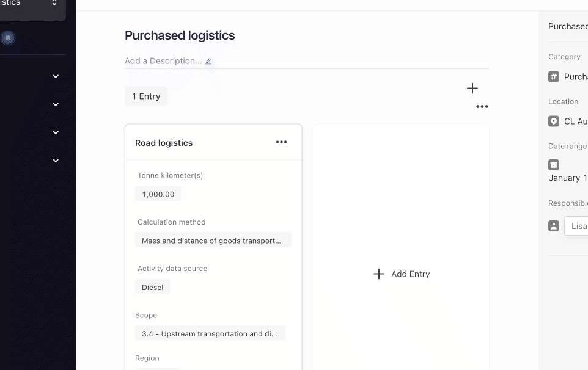The height and width of the screenshot is (370, 588).
Task: Click the hash Category icon
Action: coord(554,77)
